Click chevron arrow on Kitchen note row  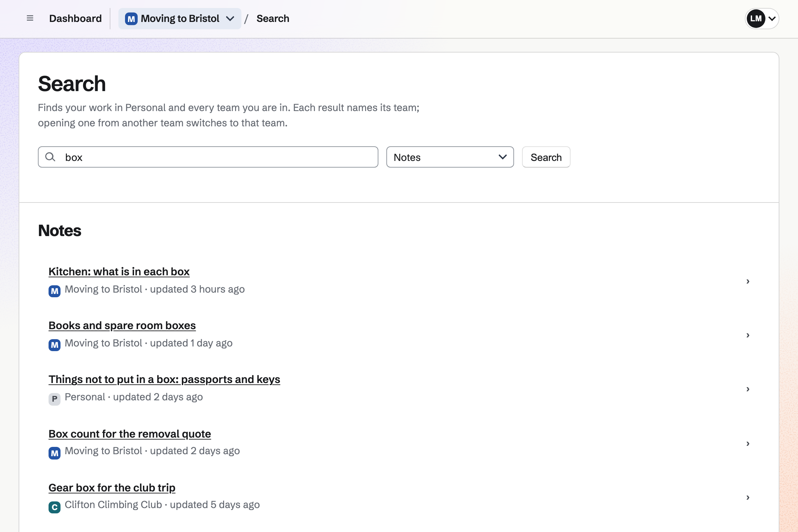748,281
